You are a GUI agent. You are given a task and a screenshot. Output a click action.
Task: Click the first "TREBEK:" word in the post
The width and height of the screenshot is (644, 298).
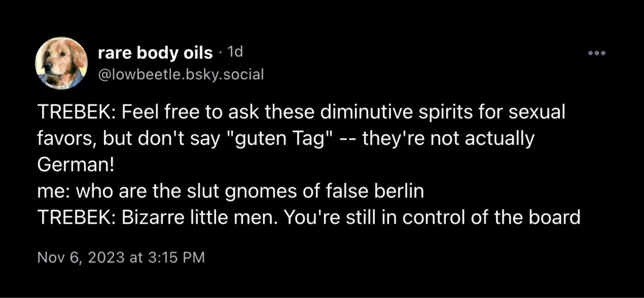tap(77, 112)
